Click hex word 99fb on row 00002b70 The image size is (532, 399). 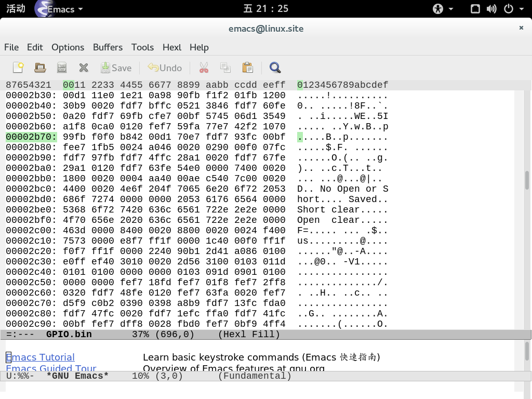[x=74, y=137]
